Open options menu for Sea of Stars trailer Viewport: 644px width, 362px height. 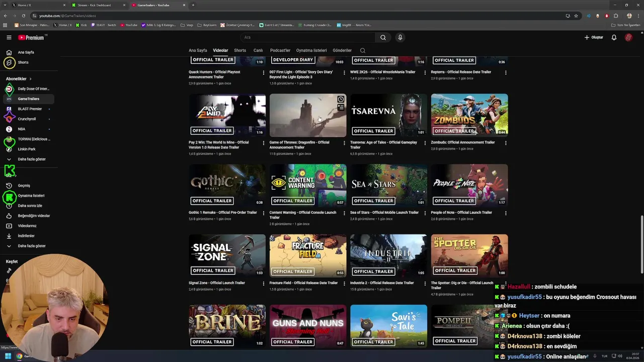[425, 213]
